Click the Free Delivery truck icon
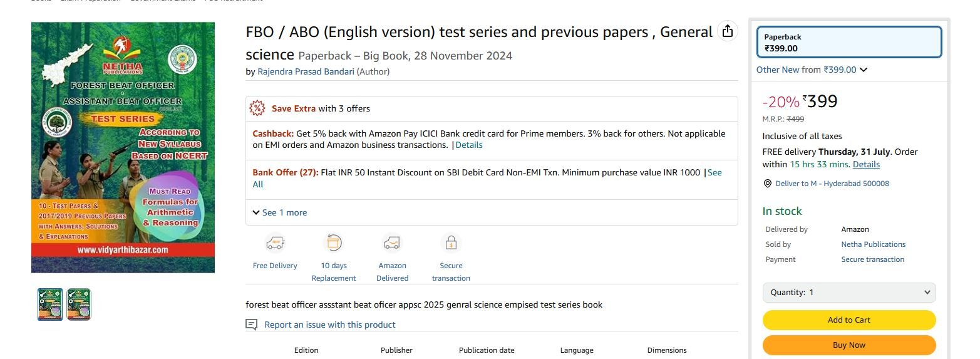This screenshot has width=980, height=359. pos(275,242)
